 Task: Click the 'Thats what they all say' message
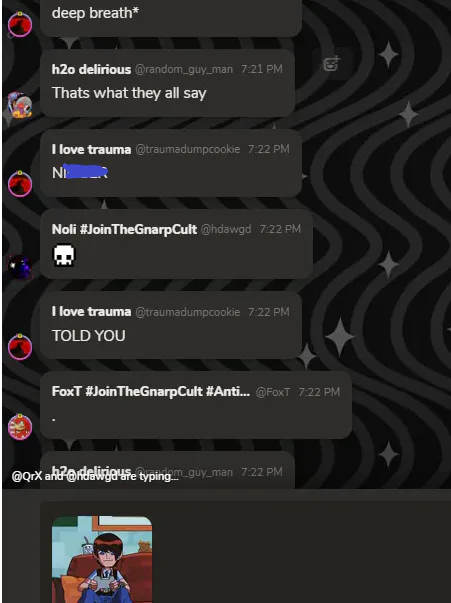click(x=129, y=93)
